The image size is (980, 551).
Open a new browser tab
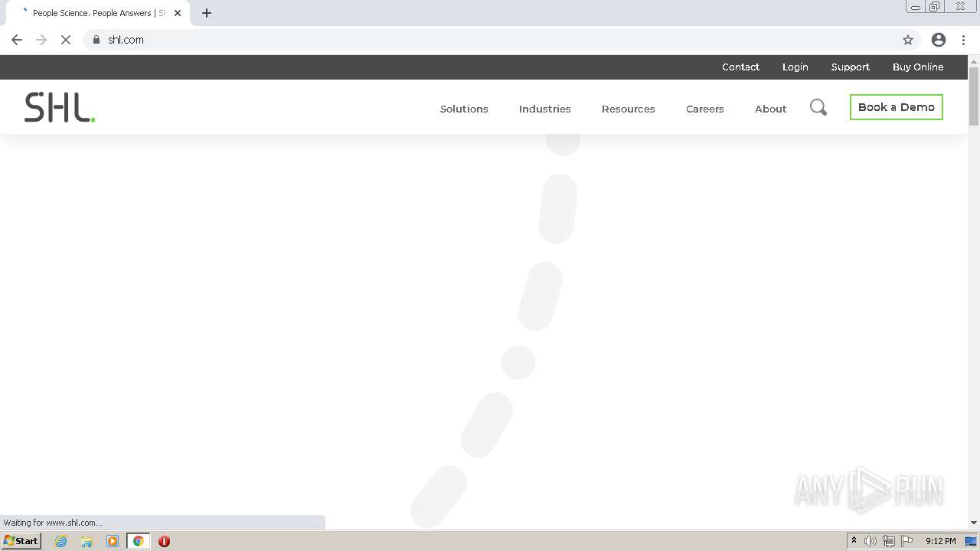pos(207,13)
